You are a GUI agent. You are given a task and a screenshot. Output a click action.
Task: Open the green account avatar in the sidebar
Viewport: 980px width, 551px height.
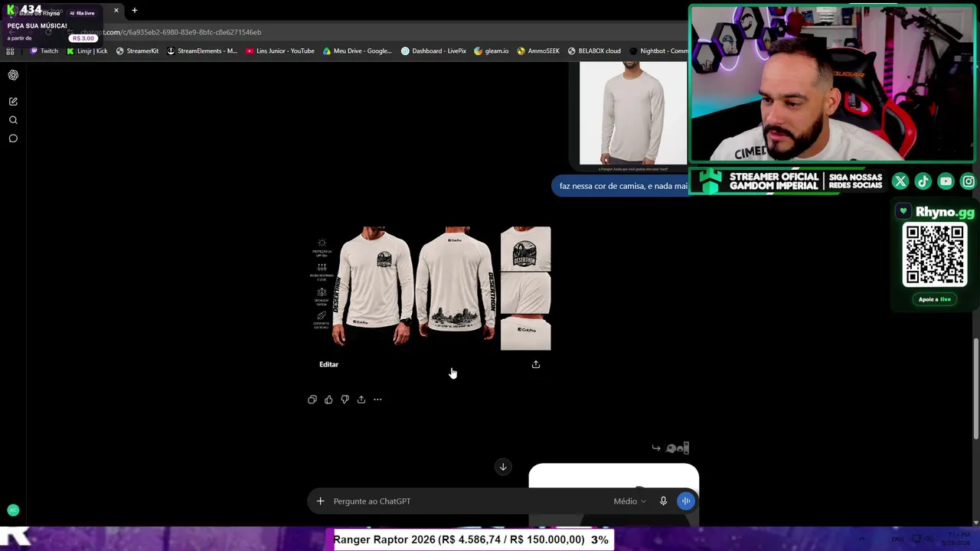[x=13, y=510]
